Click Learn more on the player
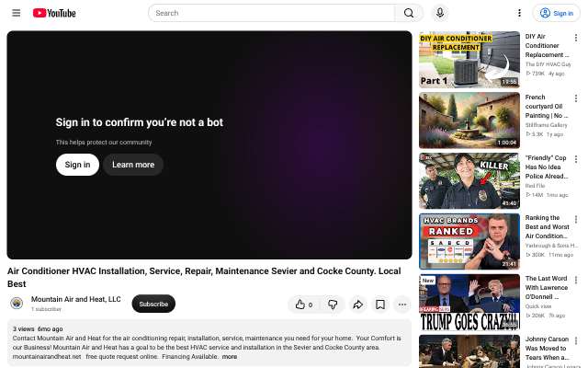This screenshot has height=368, width=588. (x=133, y=165)
